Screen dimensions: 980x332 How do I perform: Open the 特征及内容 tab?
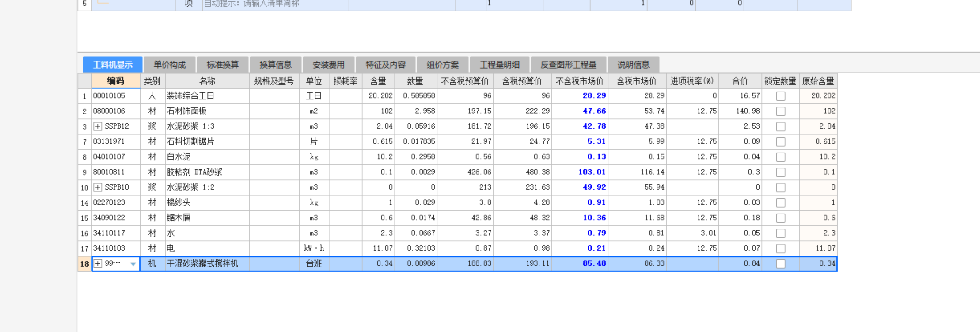pos(385,65)
